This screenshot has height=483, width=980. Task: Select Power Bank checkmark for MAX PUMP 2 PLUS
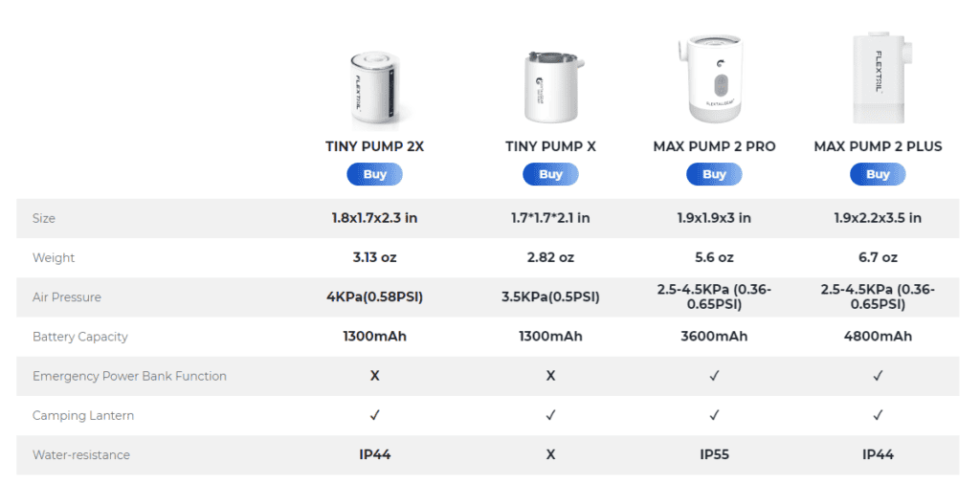point(878,376)
